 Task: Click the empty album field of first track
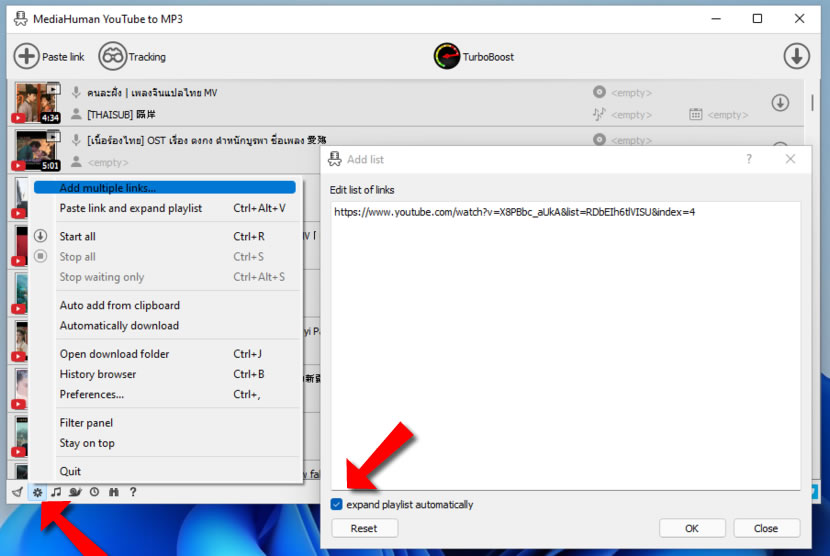[631, 93]
